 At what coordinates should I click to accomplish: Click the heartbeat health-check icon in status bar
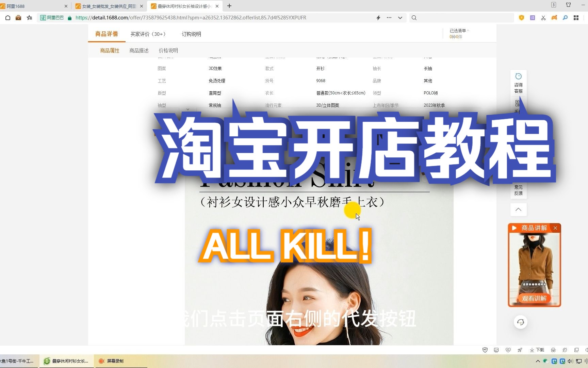[x=508, y=350]
